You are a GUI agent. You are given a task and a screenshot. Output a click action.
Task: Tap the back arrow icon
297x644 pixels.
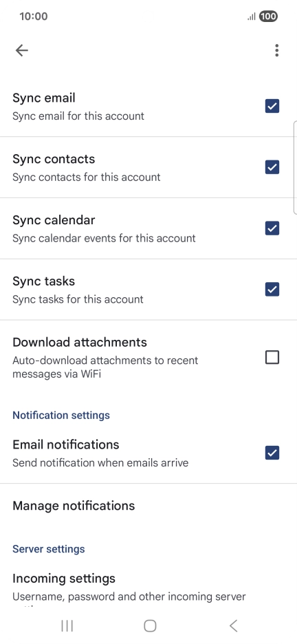point(22,50)
